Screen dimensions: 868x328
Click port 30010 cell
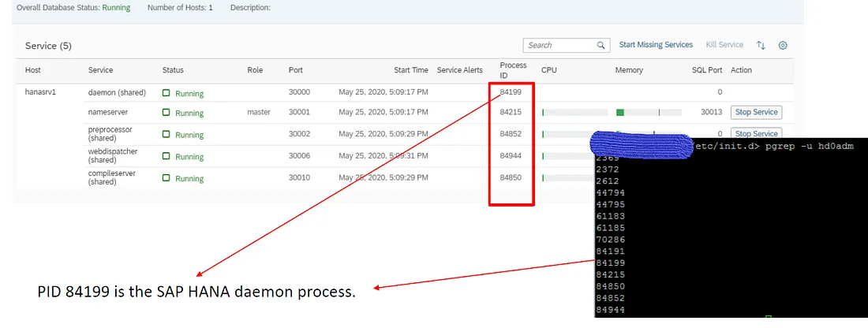[300, 177]
